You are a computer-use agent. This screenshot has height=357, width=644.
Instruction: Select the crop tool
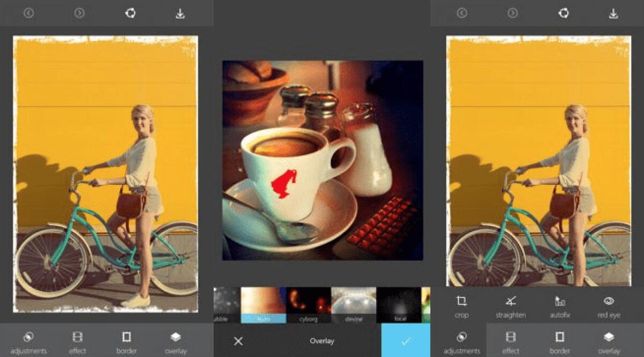(x=462, y=306)
